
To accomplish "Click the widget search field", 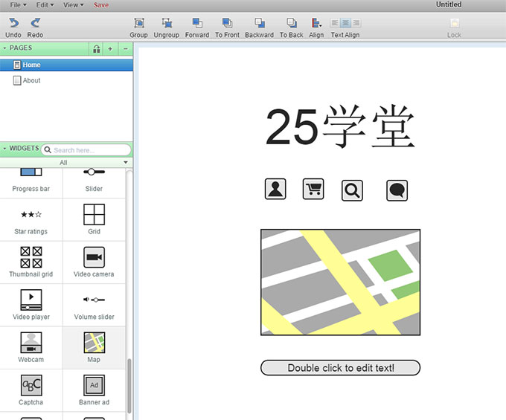I will click(x=86, y=150).
